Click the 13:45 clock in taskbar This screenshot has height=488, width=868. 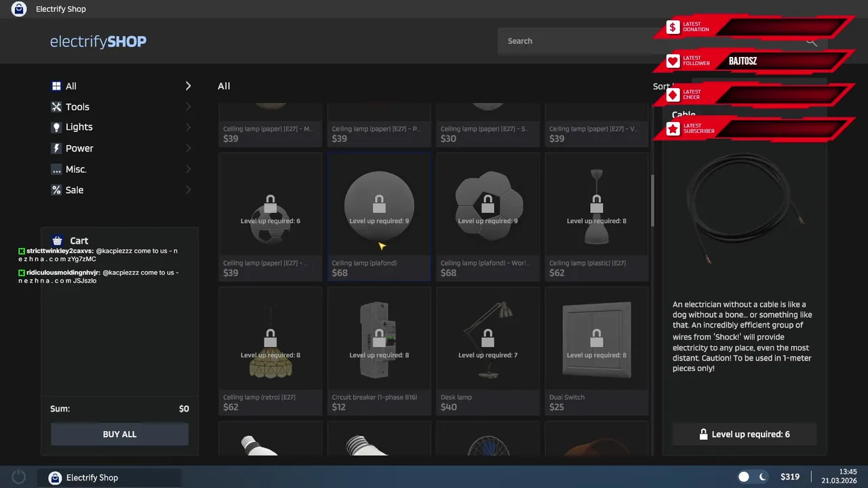[x=848, y=472]
